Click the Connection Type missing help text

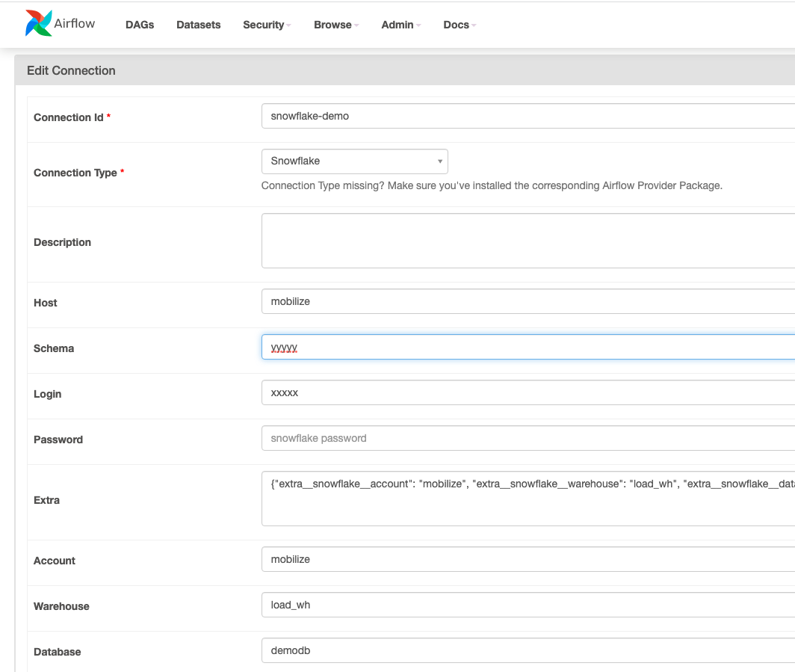(x=492, y=185)
